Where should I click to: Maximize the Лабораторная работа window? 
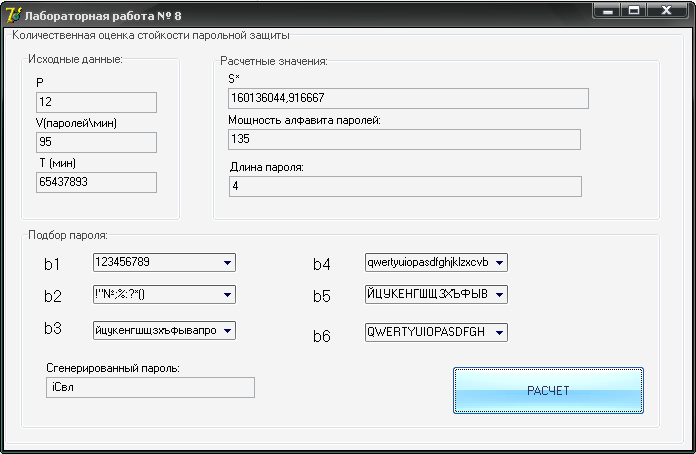(x=634, y=11)
